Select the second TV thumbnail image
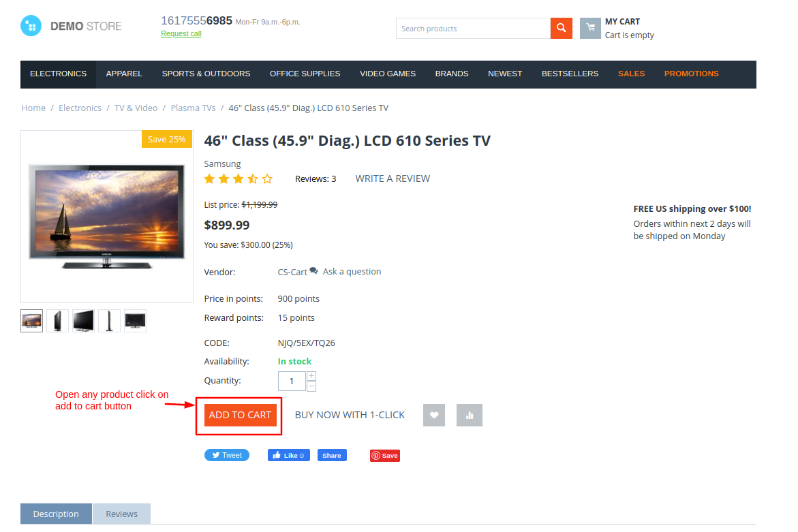The image size is (798, 532). click(57, 321)
